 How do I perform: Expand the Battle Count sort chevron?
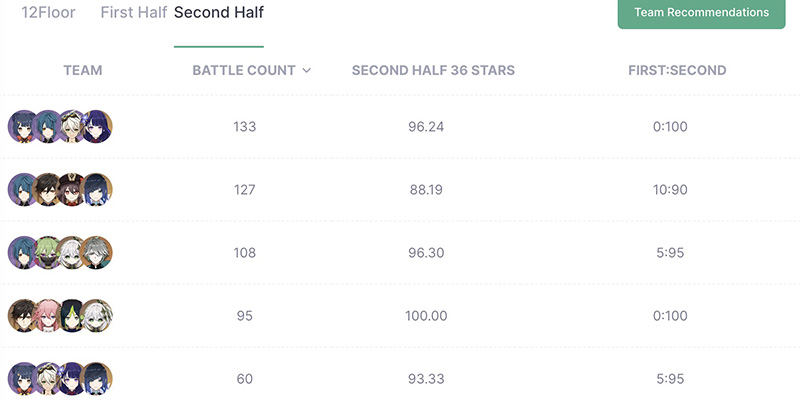coord(307,70)
